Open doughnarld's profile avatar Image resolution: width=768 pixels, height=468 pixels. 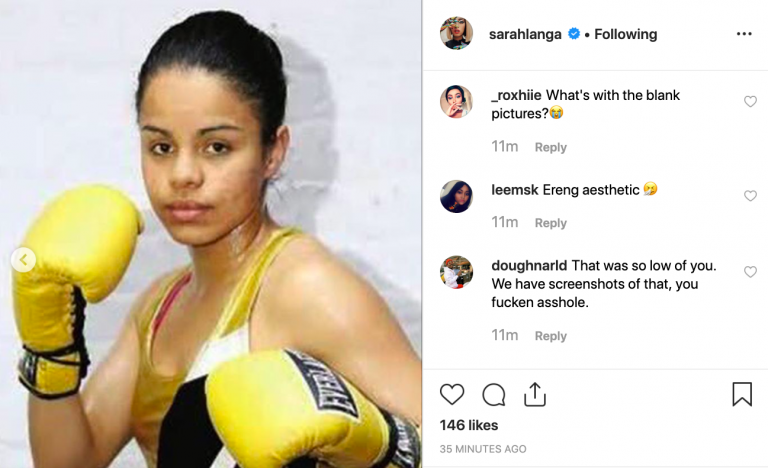point(456,272)
